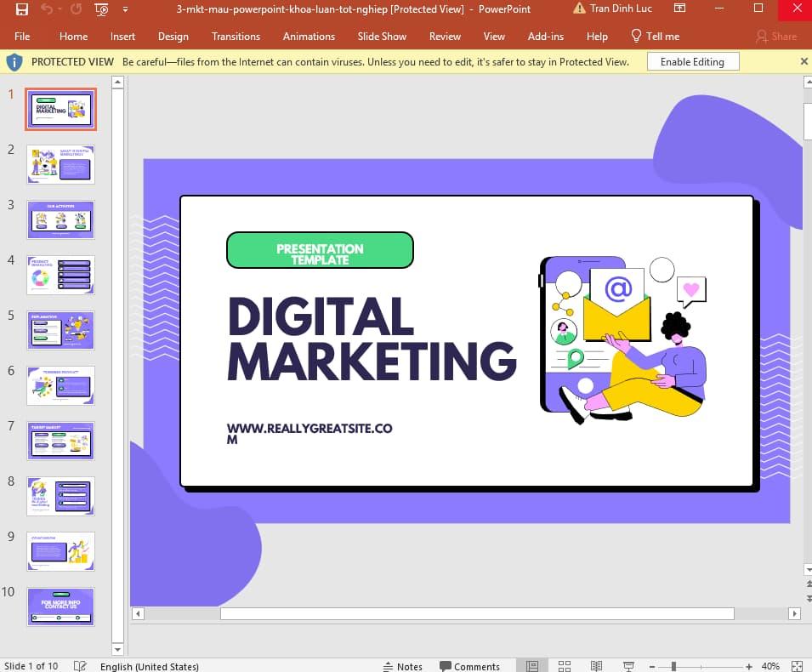Open the Comments pane
The width and height of the screenshot is (812, 672).
pos(470,666)
